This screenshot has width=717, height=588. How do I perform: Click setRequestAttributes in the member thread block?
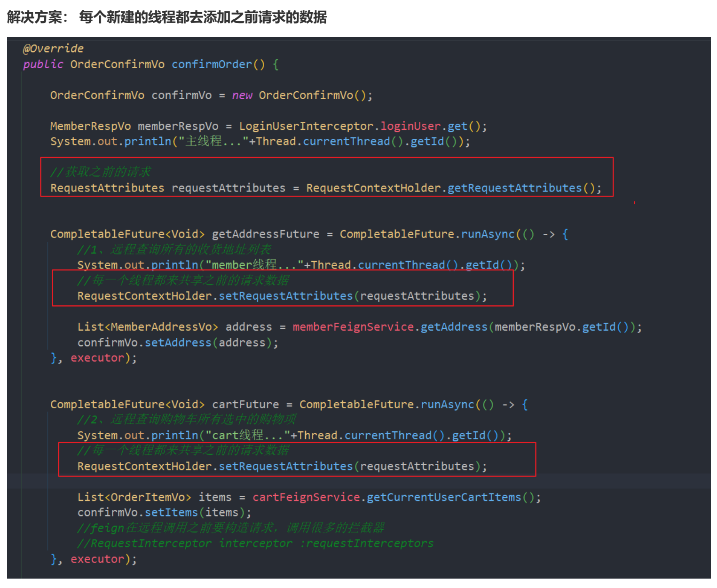(x=286, y=296)
